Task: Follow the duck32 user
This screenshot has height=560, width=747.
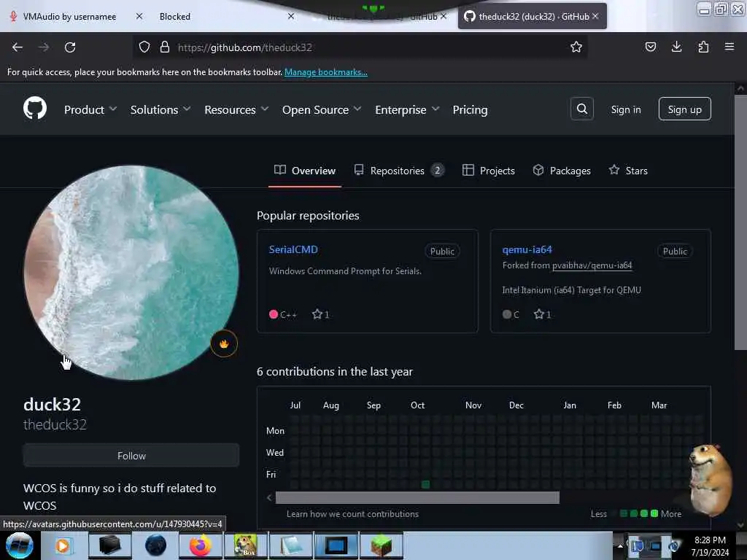Action: point(131,455)
